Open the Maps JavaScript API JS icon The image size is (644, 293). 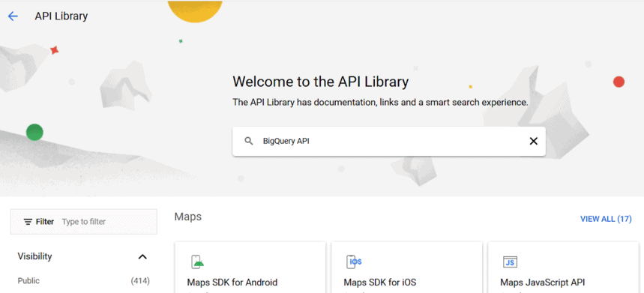[510, 262]
